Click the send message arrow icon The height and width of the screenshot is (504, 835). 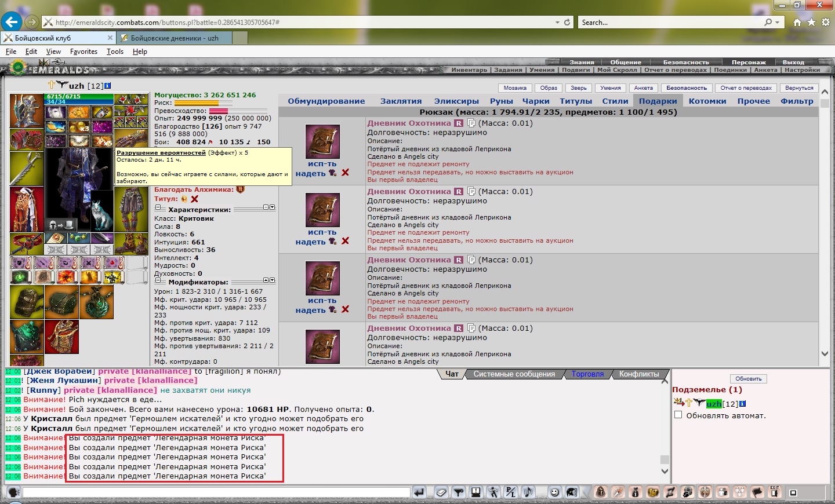[x=419, y=492]
